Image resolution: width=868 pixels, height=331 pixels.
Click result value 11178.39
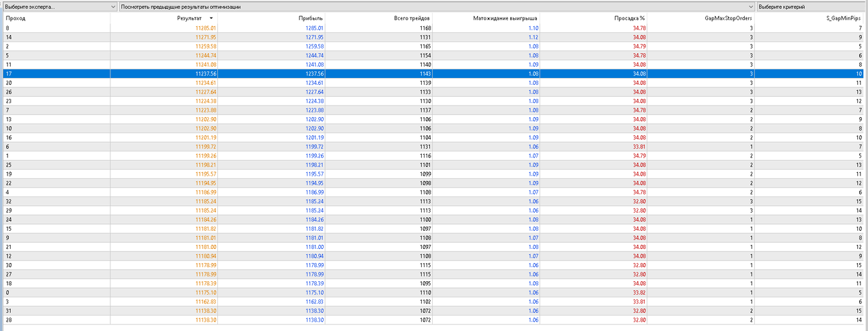[x=205, y=282]
